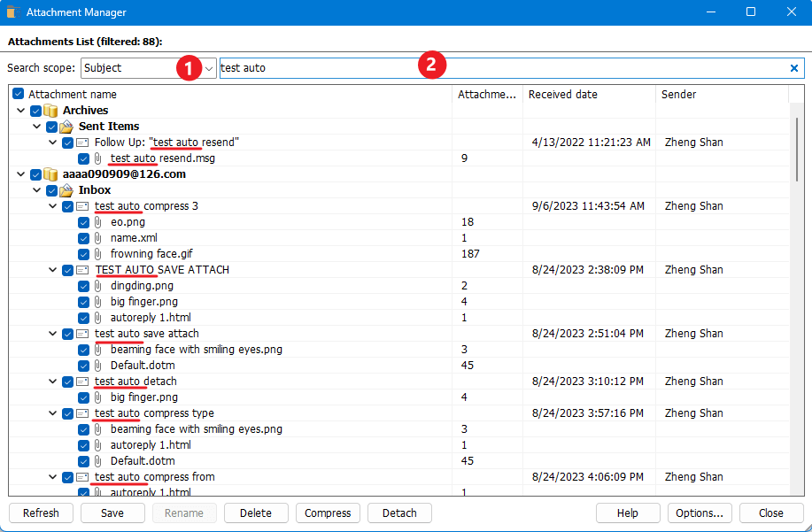The width and height of the screenshot is (812, 532).
Task: Click the envelope icon of "test auto compress 3"
Action: (x=83, y=205)
